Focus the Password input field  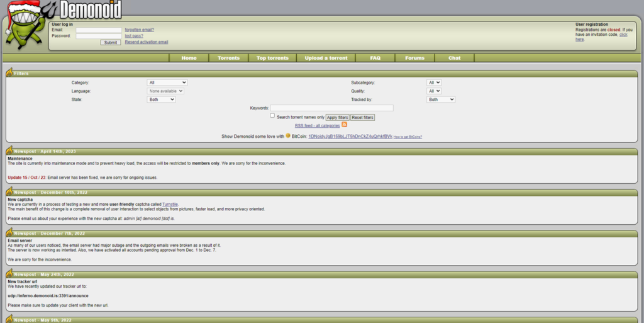[x=99, y=36]
